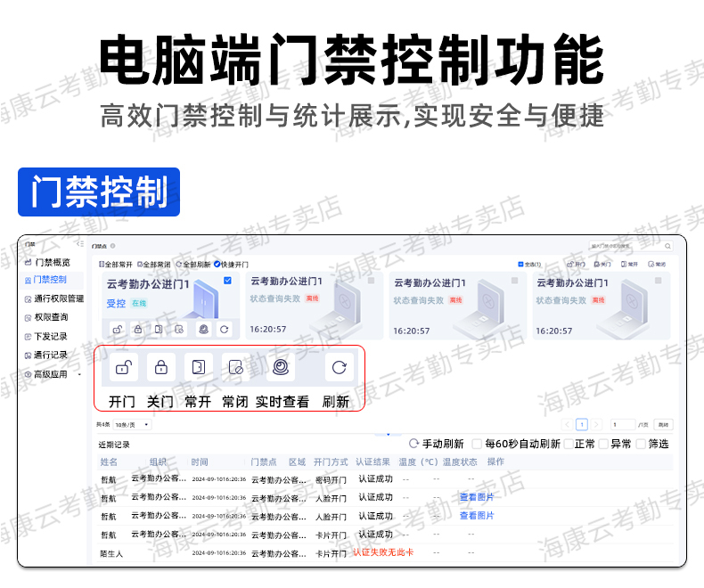Click the 跳转 jump button

pos(663,425)
